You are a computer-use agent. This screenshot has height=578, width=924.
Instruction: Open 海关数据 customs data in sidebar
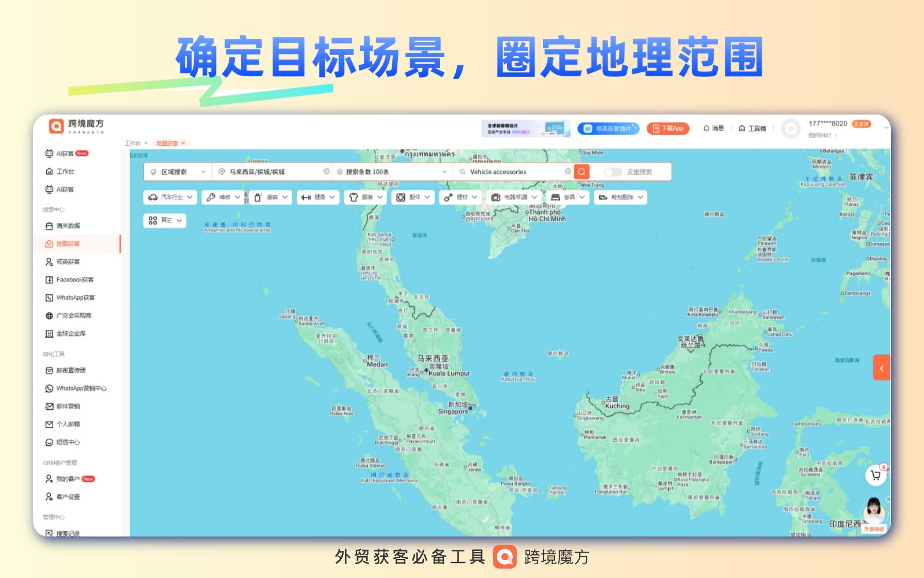pos(68,226)
